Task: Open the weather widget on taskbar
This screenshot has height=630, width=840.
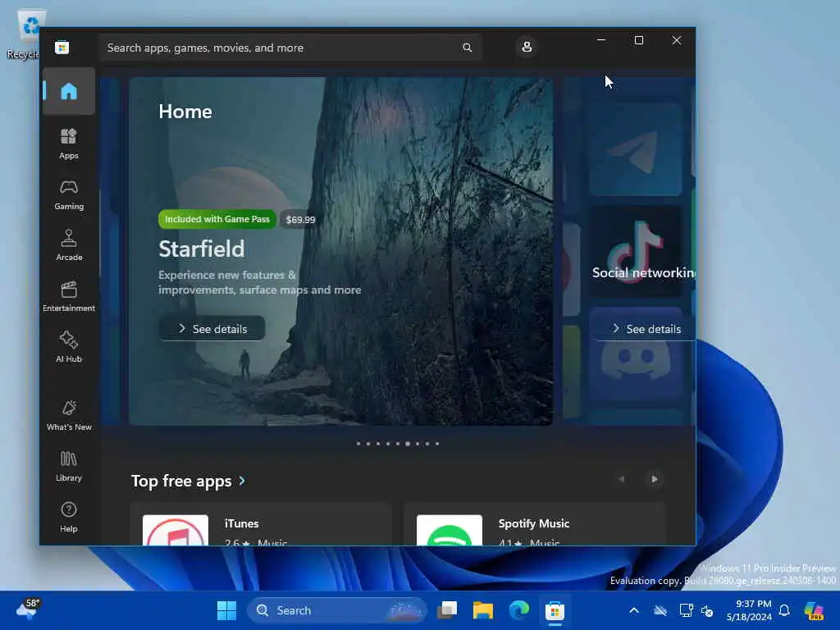Action: [27, 609]
